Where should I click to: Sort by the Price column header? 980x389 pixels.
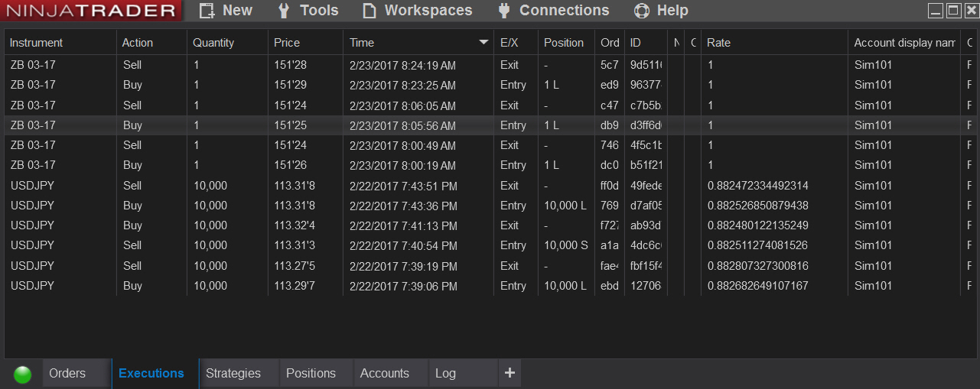288,43
